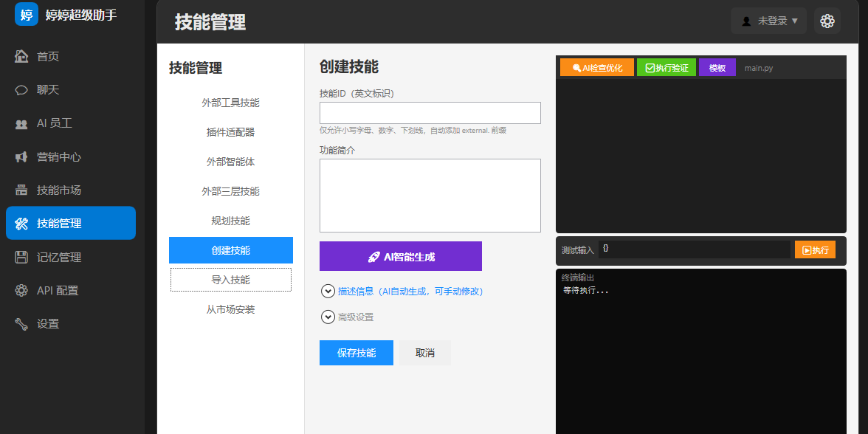Screen dimensions: 868x434
Task: Open the home page via house icon
Action: (x=21, y=56)
